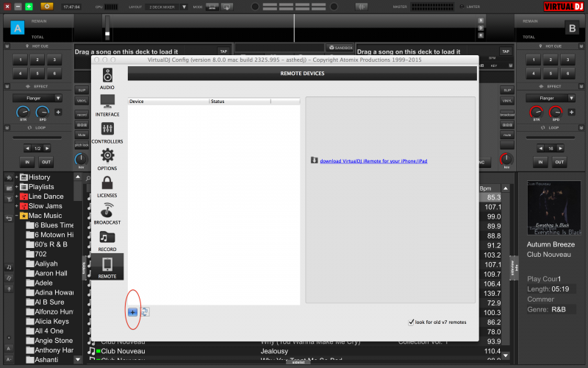Toggle VINYL mode on right deck
Screen dimensions: 588x368
tap(507, 101)
